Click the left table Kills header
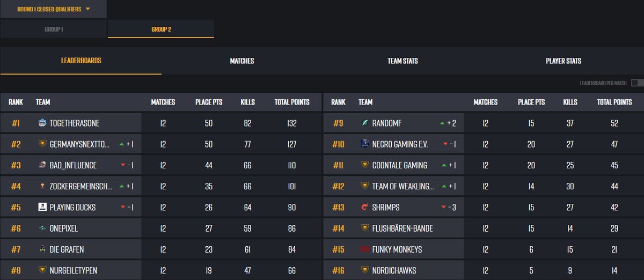This screenshot has height=280, width=644. point(247,102)
